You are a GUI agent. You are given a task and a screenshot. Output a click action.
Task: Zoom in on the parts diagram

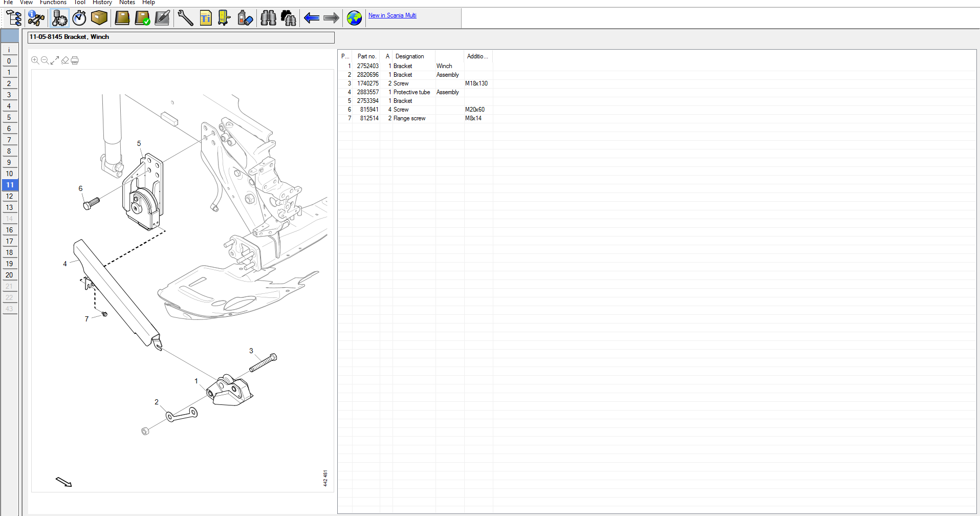coord(35,60)
